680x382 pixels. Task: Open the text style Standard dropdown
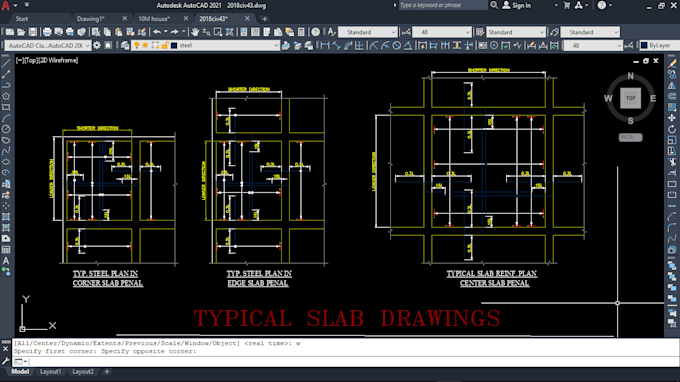tap(368, 32)
